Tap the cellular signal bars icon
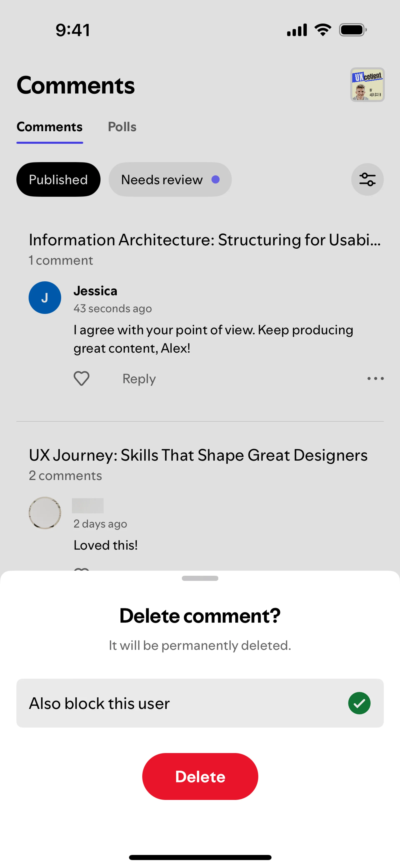 click(x=297, y=30)
